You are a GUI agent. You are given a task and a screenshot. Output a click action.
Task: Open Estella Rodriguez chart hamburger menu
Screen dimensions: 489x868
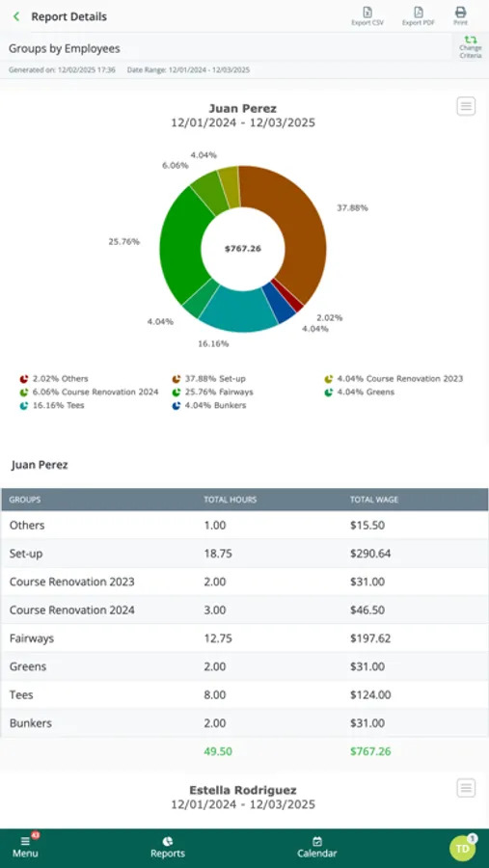[466, 787]
